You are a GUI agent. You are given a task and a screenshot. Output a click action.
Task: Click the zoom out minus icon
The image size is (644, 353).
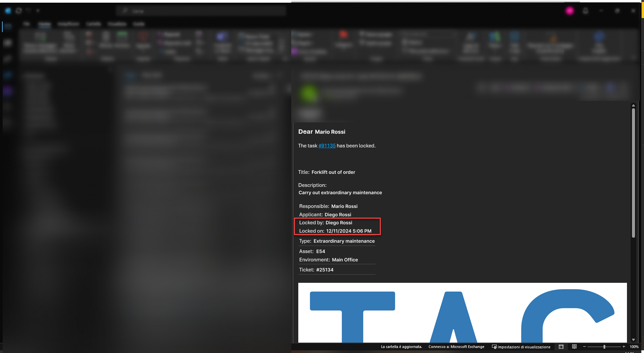pos(585,347)
